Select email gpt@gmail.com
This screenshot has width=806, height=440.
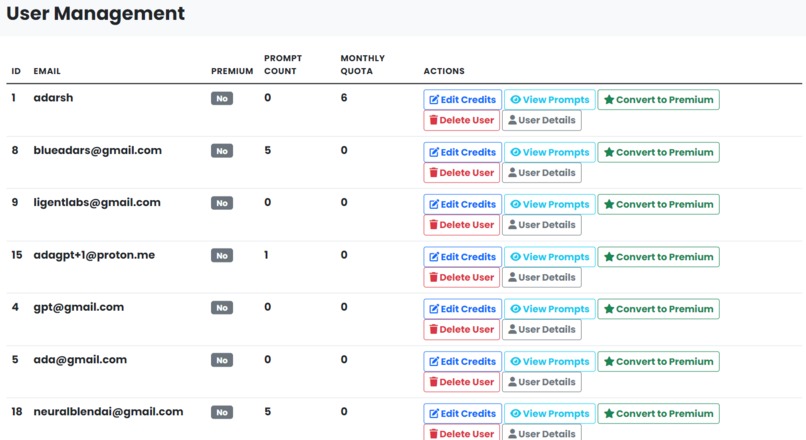point(79,307)
